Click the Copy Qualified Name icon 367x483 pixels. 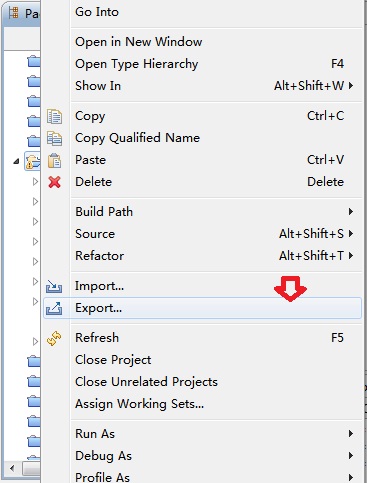click(54, 138)
